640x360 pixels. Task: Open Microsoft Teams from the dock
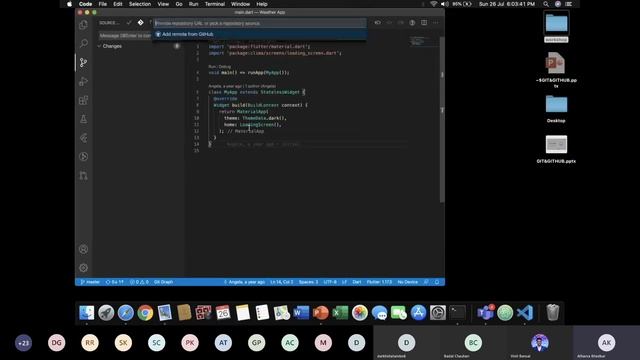(x=485, y=313)
